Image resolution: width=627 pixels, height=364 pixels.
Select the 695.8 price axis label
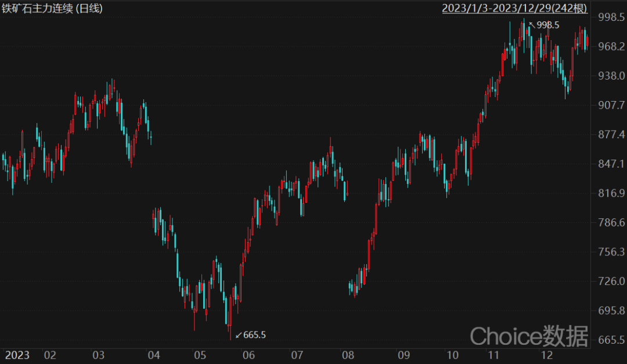pyautogui.click(x=611, y=311)
